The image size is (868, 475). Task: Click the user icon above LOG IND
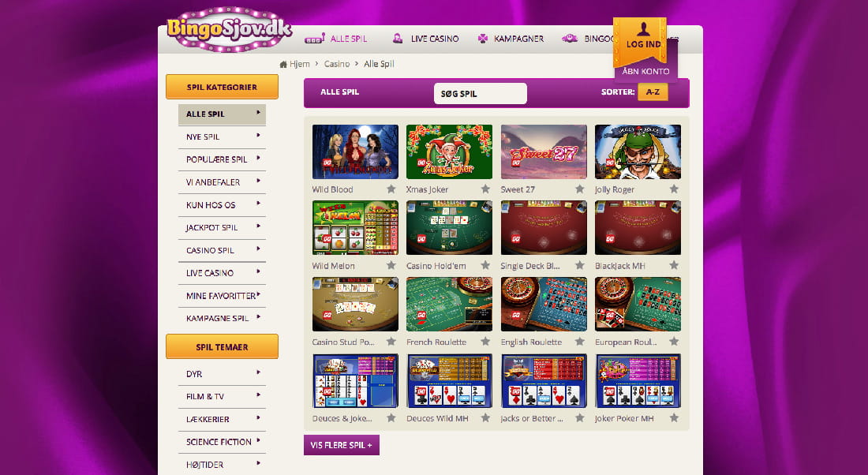point(643,28)
